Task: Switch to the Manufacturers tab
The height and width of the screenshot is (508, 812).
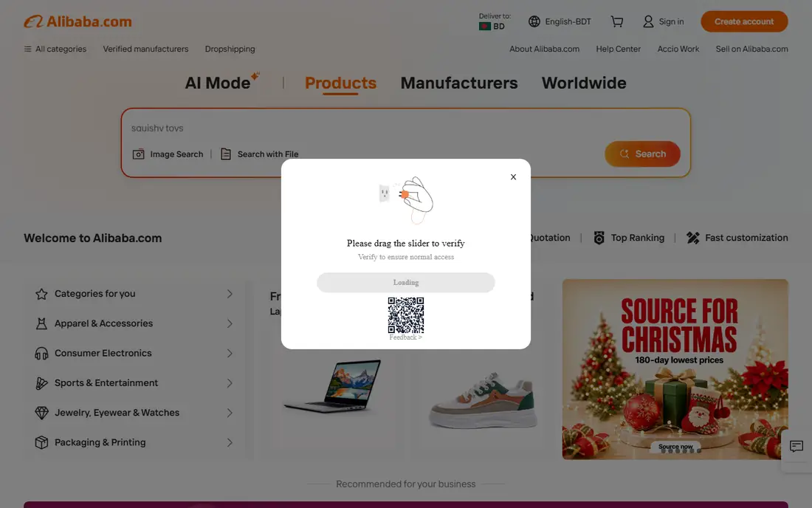Action: coord(459,83)
